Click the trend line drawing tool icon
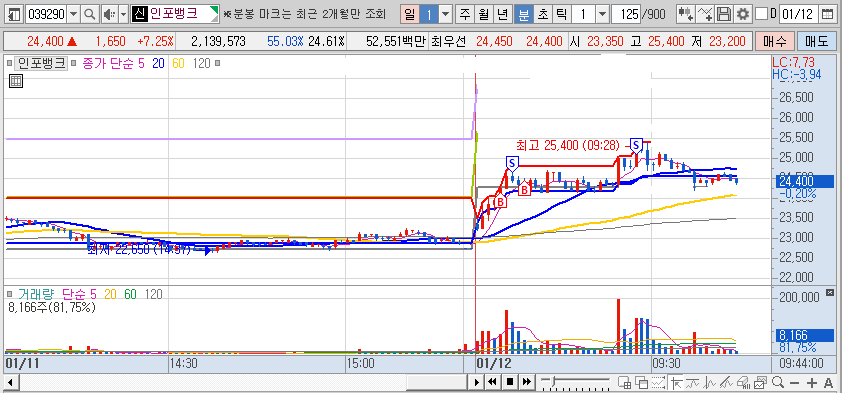842x393 pixels. click(x=727, y=382)
